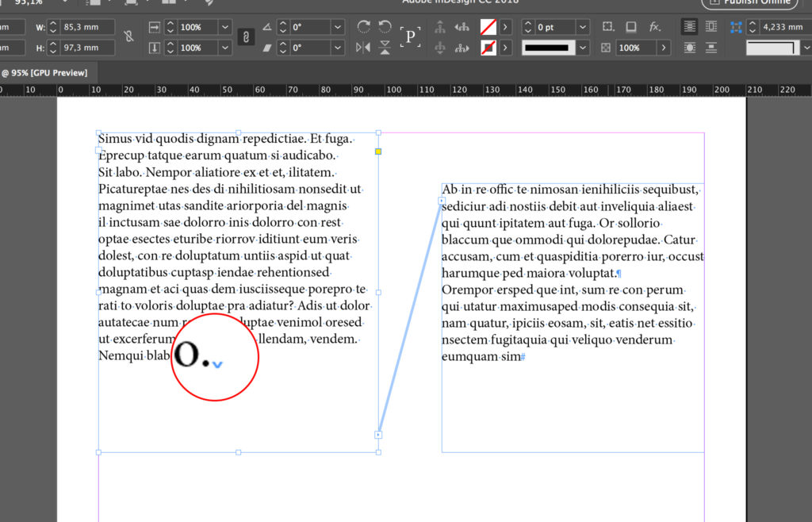Open the fx effects menu
The height and width of the screenshot is (522, 812).
(x=655, y=26)
